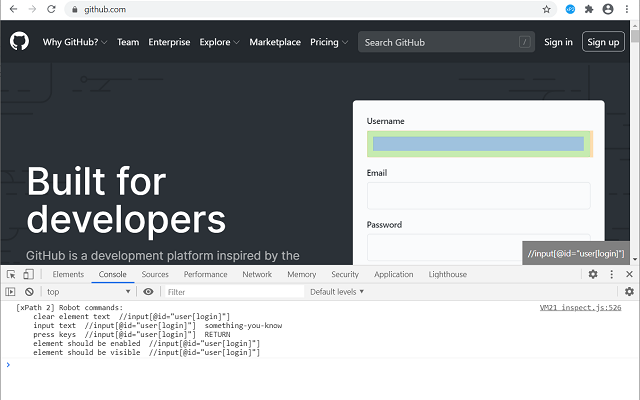Click Sign in

tap(558, 42)
